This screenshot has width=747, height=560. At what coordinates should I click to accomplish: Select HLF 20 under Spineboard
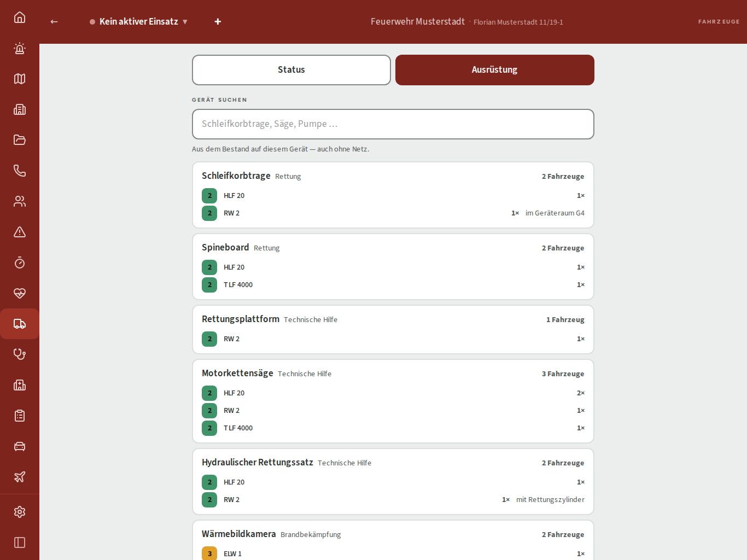[393, 267]
